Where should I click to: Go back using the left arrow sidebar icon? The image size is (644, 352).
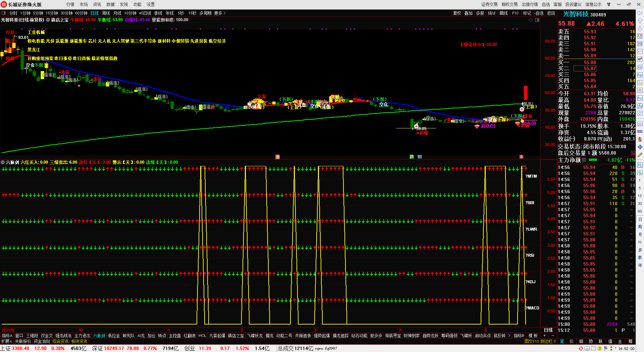(640, 13)
